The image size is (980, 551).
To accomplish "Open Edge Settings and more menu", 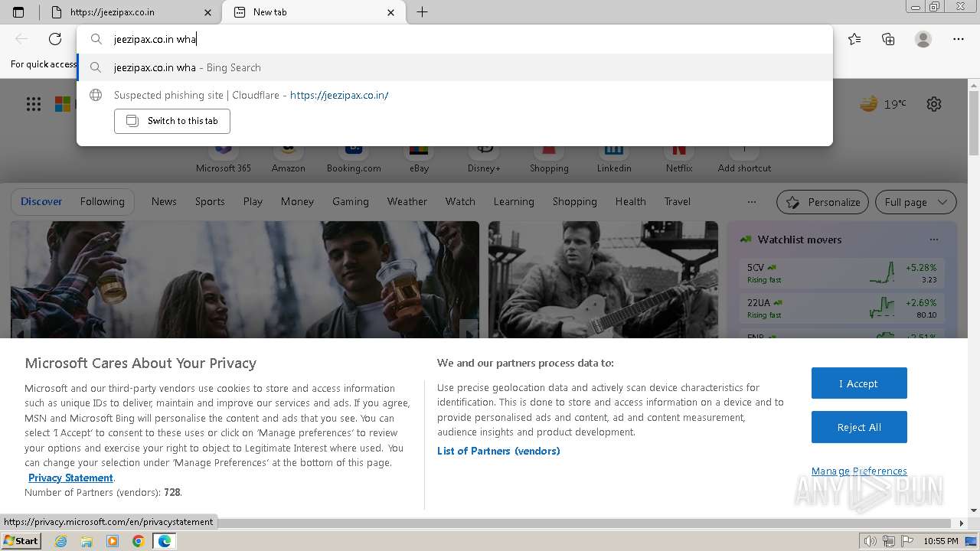I will click(x=959, y=39).
